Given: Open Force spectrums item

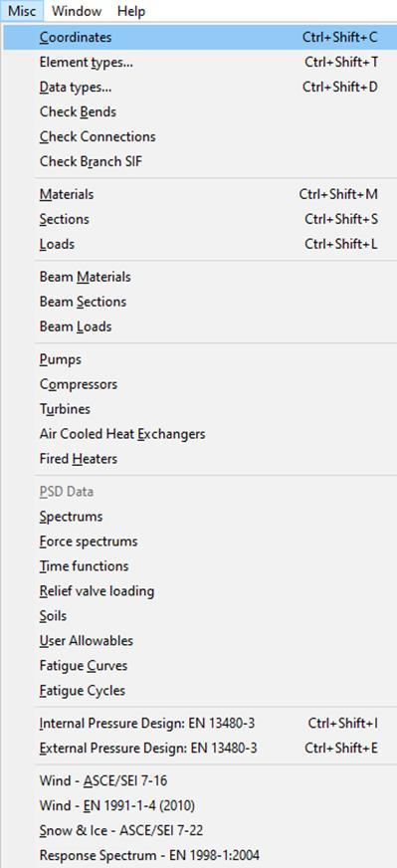Looking at the screenshot, I should pyautogui.click(x=200, y=542).
